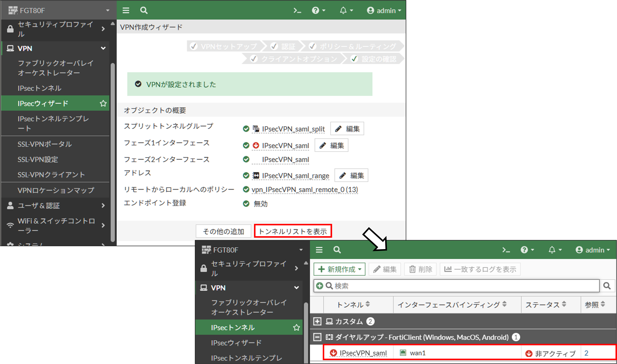Screen dimensions: 617x364
Task: Favorite star for IPsecウィザード
Action: [103, 103]
